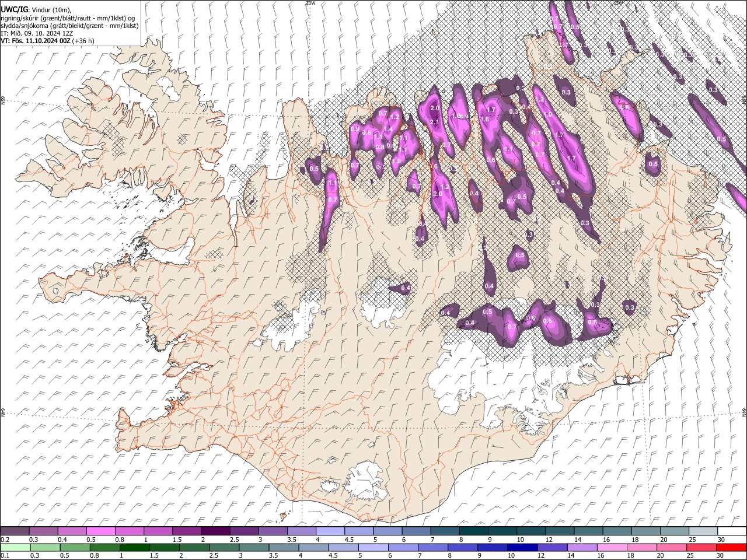Select the pale green first swatch of bottom legend

pyautogui.click(x=15, y=547)
